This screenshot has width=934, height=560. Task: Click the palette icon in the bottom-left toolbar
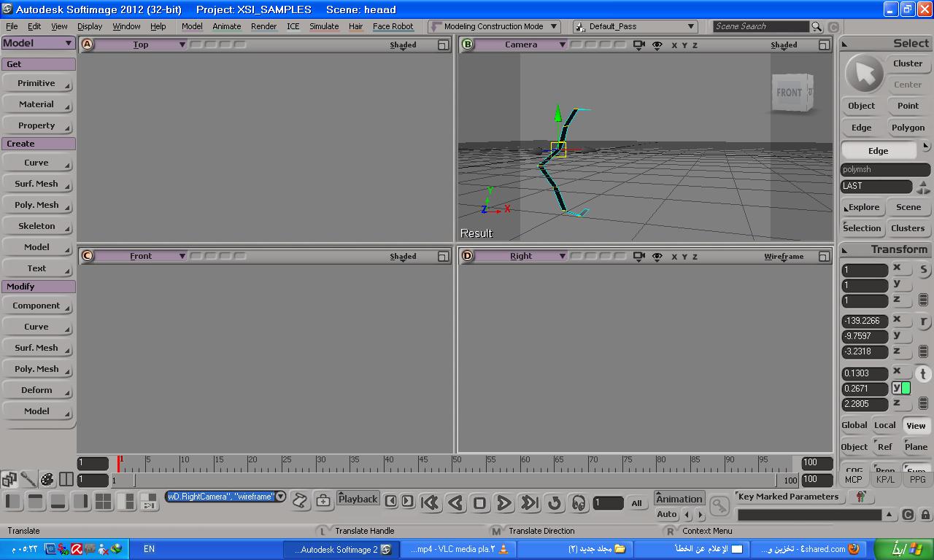click(x=47, y=479)
